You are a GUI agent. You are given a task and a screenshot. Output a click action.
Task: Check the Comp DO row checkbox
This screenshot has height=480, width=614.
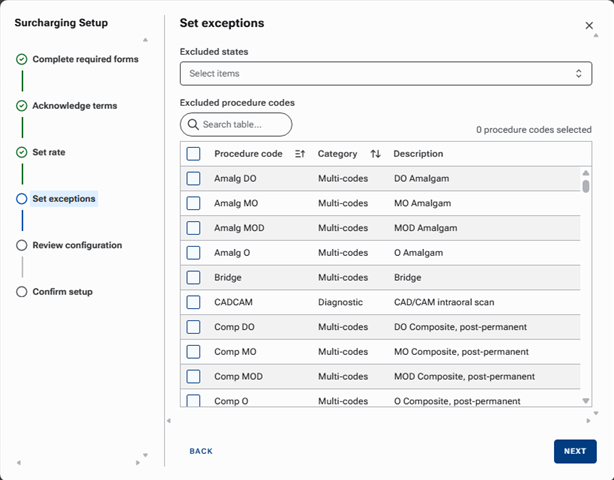pos(193,327)
